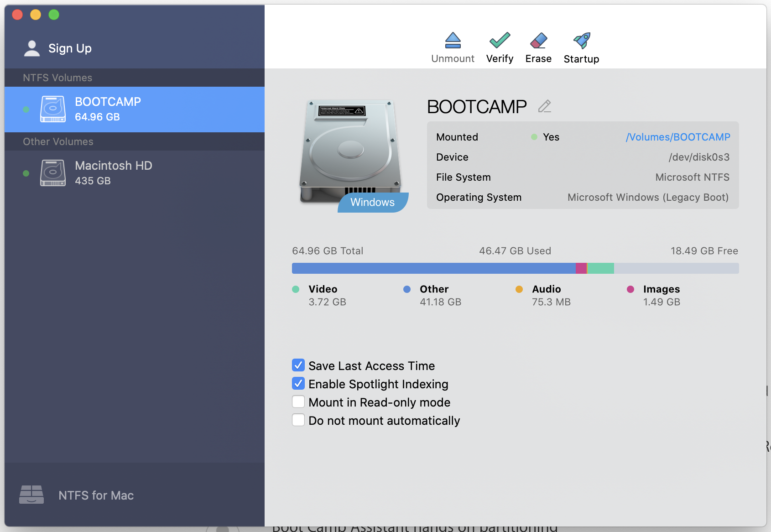Click the Sign Up label
The image size is (771, 532).
pyautogui.click(x=70, y=48)
